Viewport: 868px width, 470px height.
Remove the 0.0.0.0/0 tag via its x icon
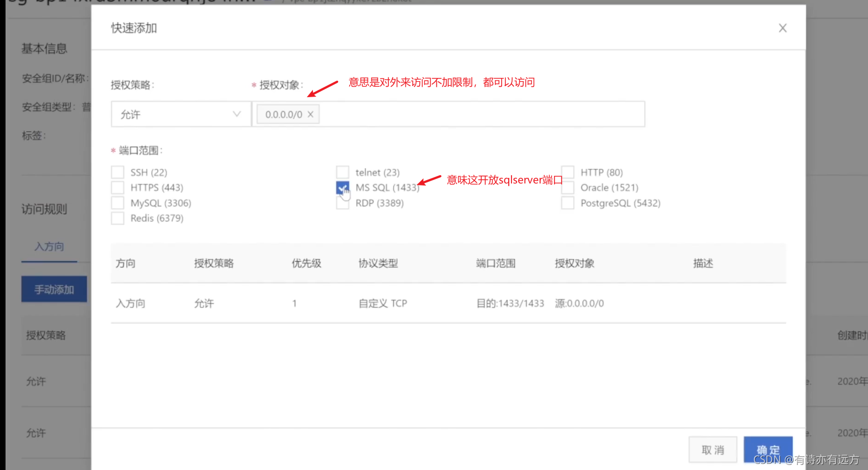pos(311,114)
